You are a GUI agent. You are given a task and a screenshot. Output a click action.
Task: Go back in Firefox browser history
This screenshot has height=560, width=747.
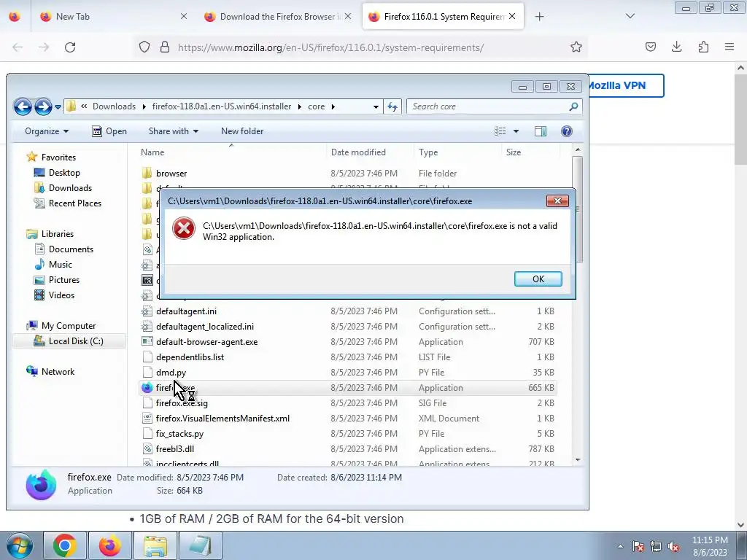pyautogui.click(x=18, y=47)
